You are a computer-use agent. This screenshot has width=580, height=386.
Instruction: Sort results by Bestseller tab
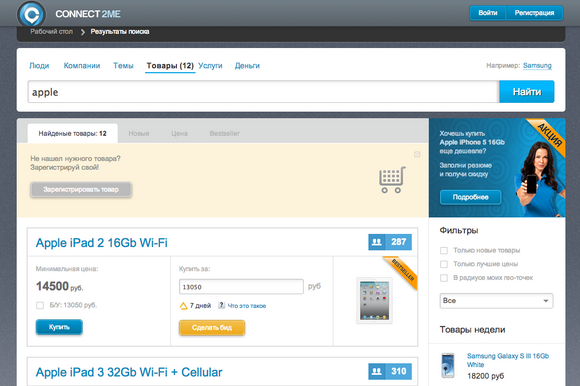coord(225,133)
